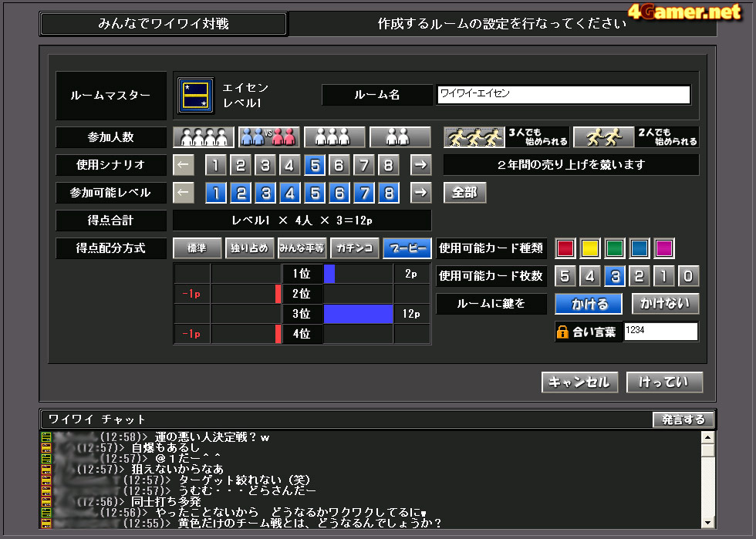Set usable card count to 4
Viewport: 756px width, 539px height.
[x=590, y=276]
